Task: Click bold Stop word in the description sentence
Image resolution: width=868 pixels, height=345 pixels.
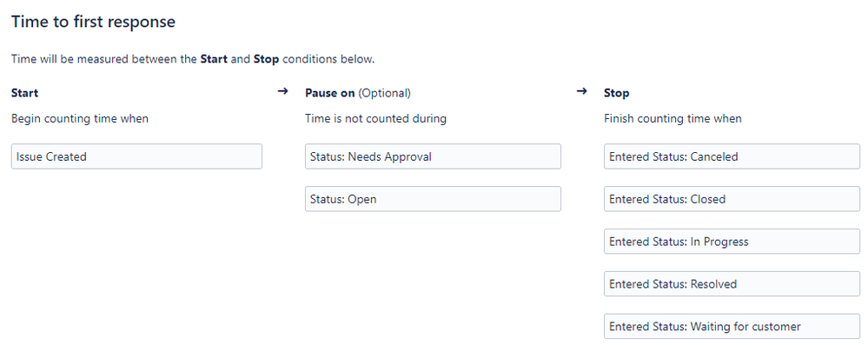Action: pyautogui.click(x=266, y=59)
